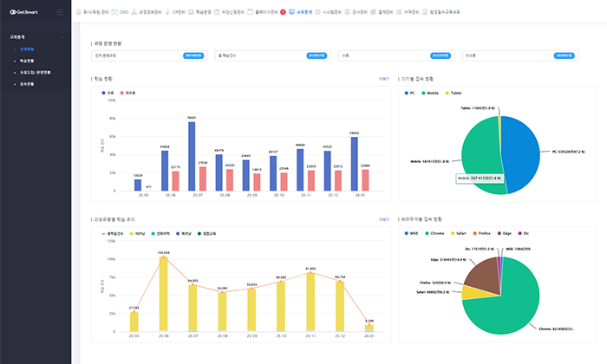Open the CMS menu icon

click(x=114, y=13)
